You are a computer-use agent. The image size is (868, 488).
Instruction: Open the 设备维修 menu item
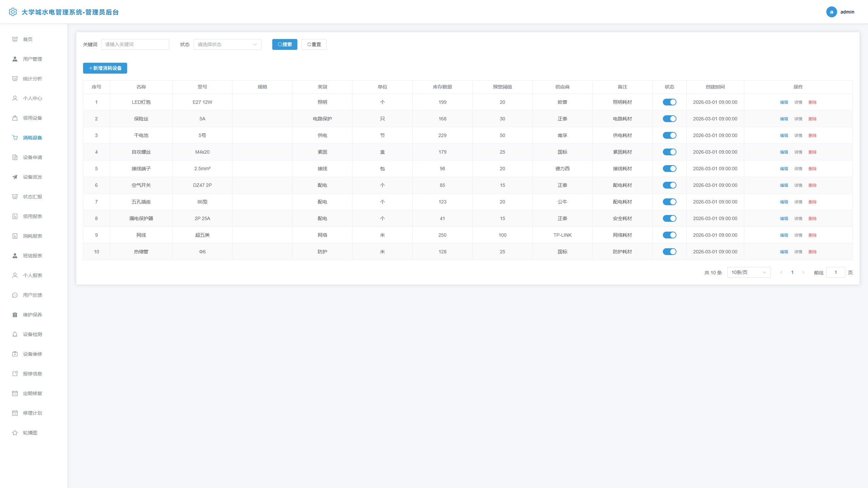(x=33, y=354)
